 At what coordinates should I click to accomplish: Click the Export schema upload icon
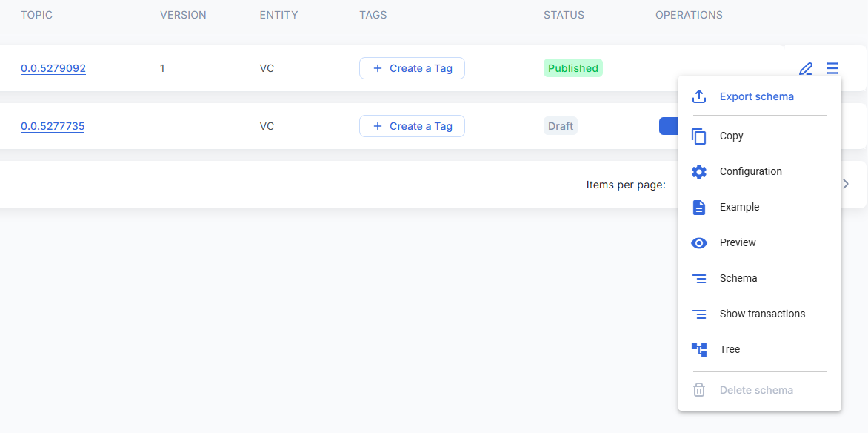699,97
